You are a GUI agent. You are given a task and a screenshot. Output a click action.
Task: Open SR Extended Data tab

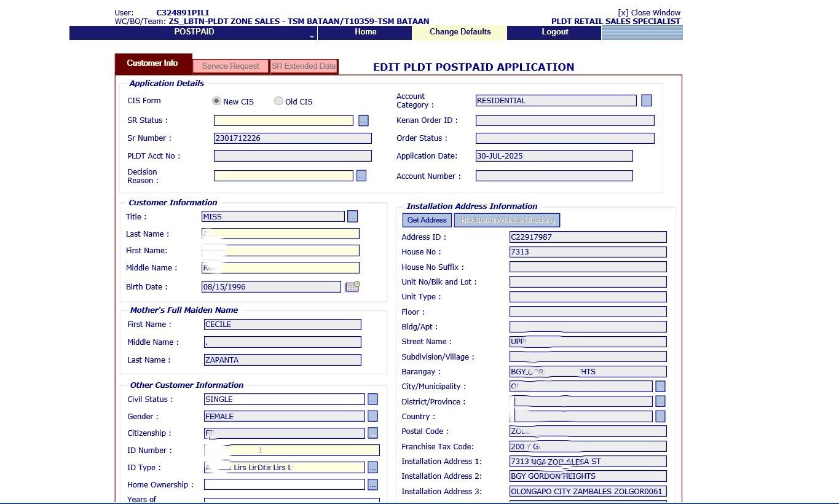(304, 66)
